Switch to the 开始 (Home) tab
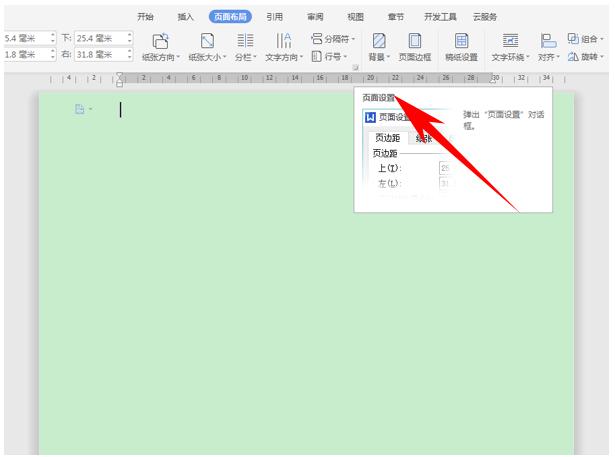 tap(145, 17)
